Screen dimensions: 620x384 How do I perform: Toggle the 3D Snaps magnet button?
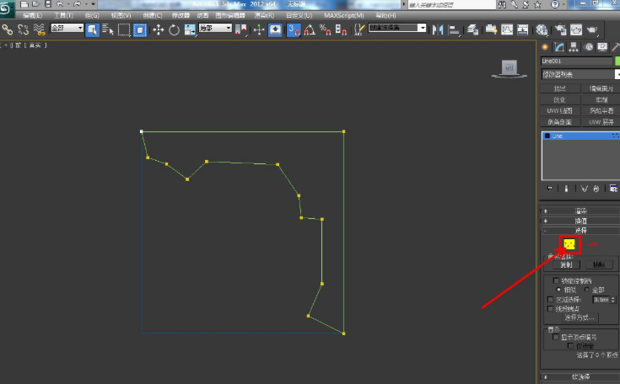294,30
